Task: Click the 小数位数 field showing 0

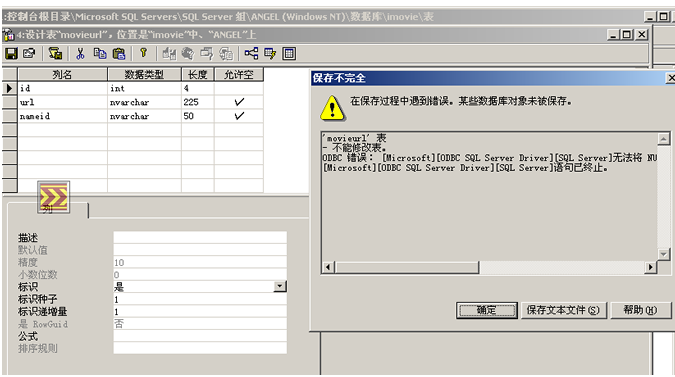Action: [x=200, y=275]
